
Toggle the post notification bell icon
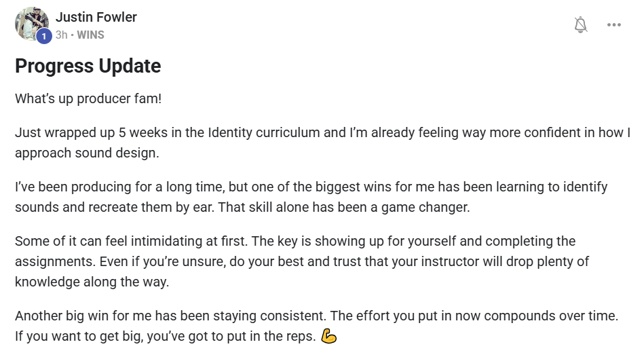(580, 25)
